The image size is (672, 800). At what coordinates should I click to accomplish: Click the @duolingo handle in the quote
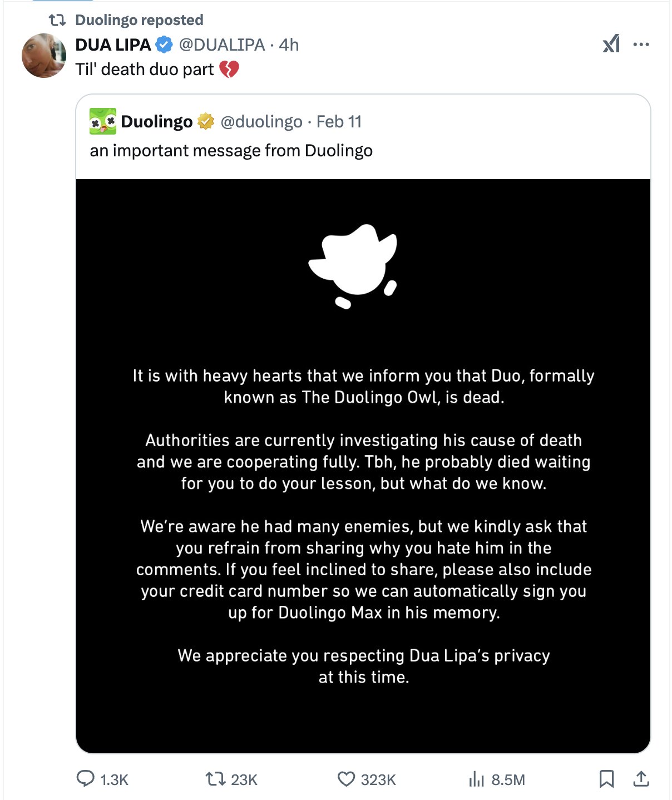pos(261,121)
